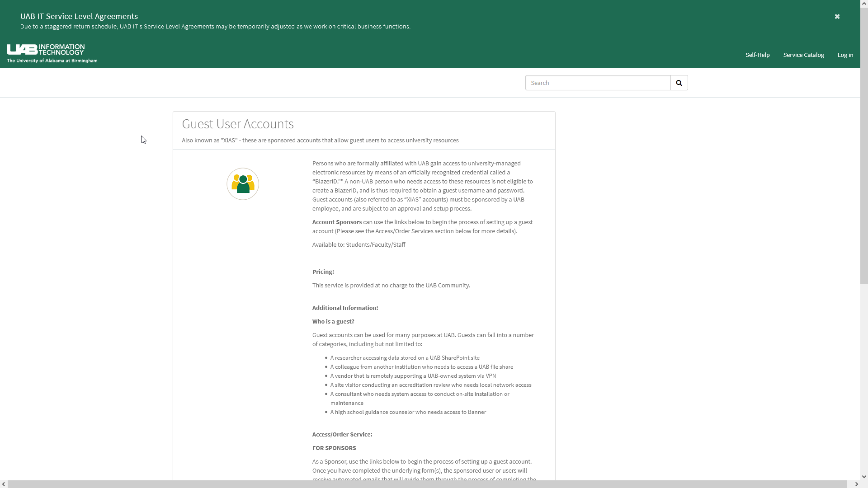Dismiss the Service Level Agreements banner
868x488 pixels.
[837, 16]
